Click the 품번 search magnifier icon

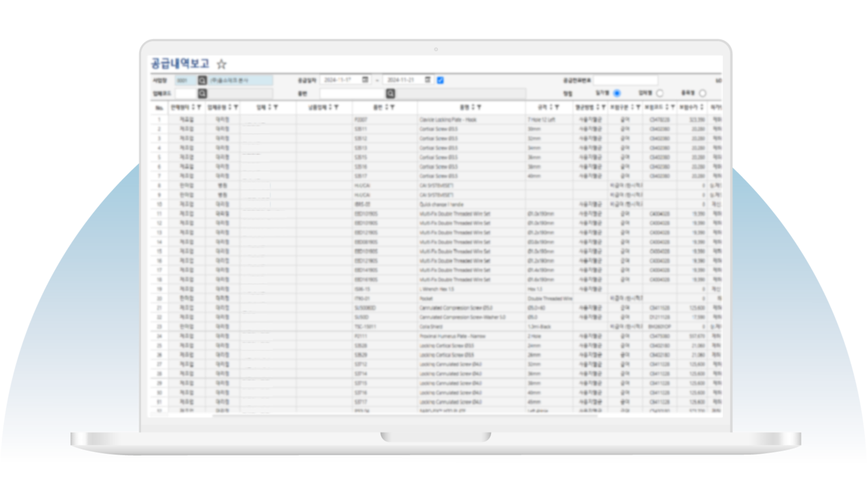391,94
